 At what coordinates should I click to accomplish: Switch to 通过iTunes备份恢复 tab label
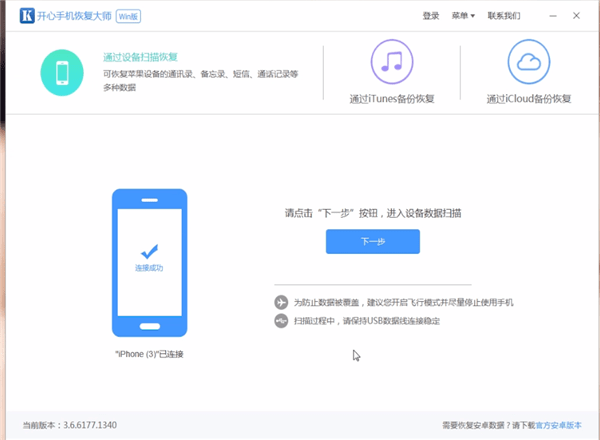pos(390,99)
